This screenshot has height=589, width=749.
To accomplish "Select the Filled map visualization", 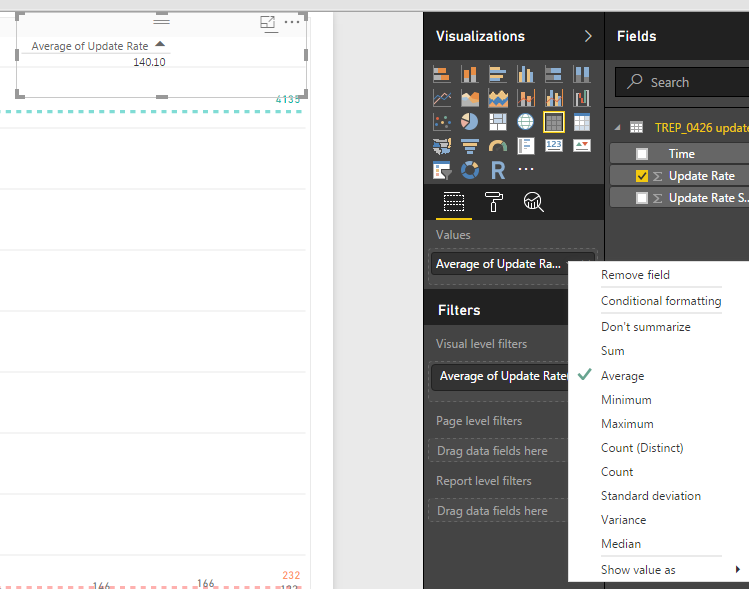I will pyautogui.click(x=441, y=146).
